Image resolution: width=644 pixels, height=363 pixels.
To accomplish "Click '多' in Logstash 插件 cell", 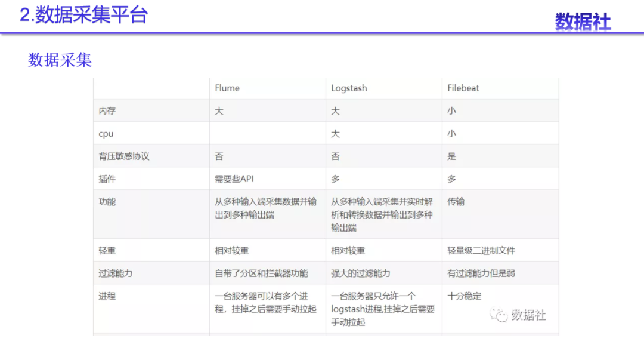I will coord(336,179).
